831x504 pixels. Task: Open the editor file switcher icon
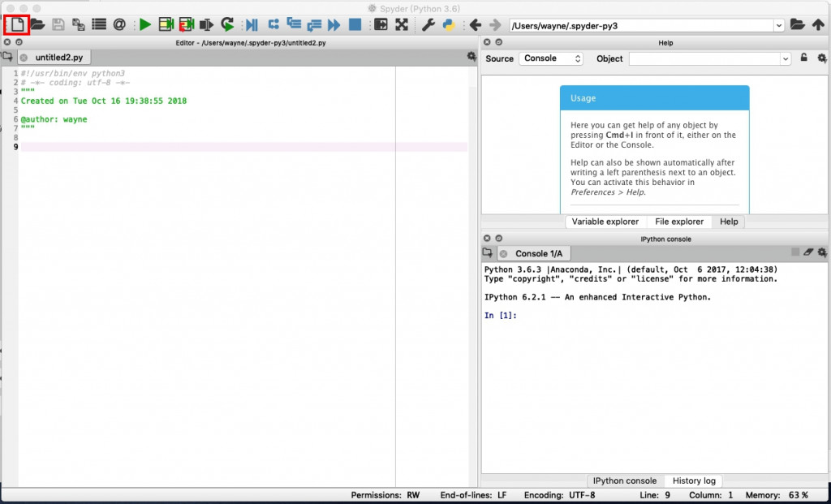point(7,56)
